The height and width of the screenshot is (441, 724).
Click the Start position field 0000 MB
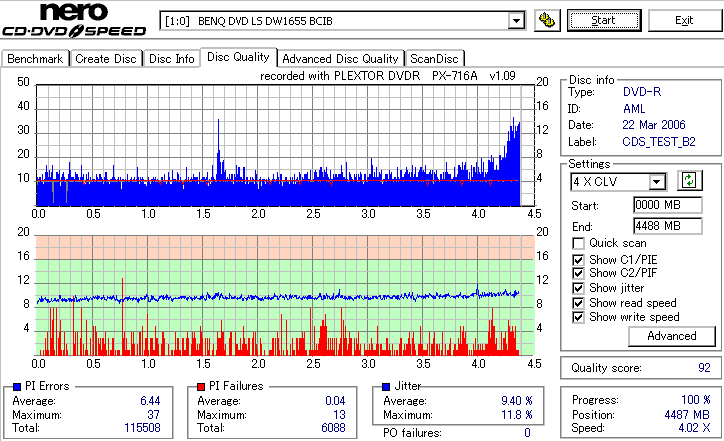668,205
